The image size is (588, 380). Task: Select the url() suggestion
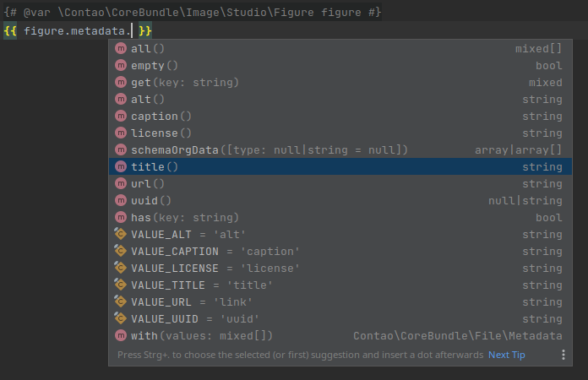click(x=340, y=183)
